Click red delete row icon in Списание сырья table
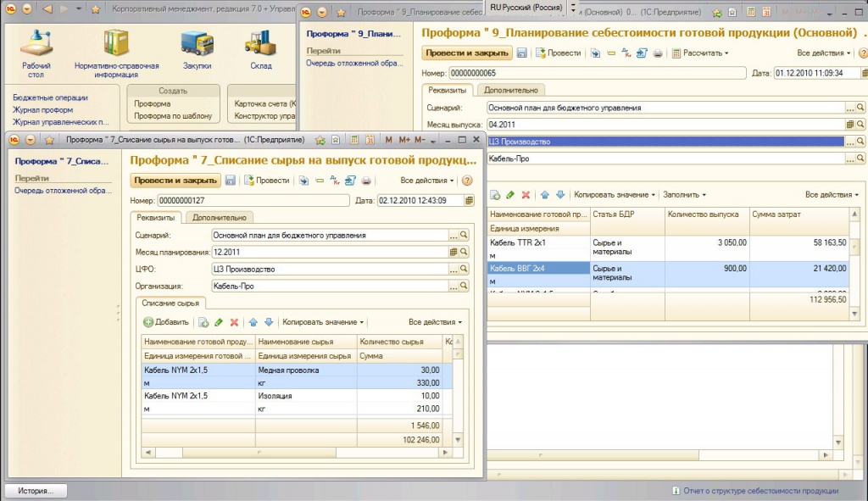The height and width of the screenshot is (501, 868). pos(234,322)
